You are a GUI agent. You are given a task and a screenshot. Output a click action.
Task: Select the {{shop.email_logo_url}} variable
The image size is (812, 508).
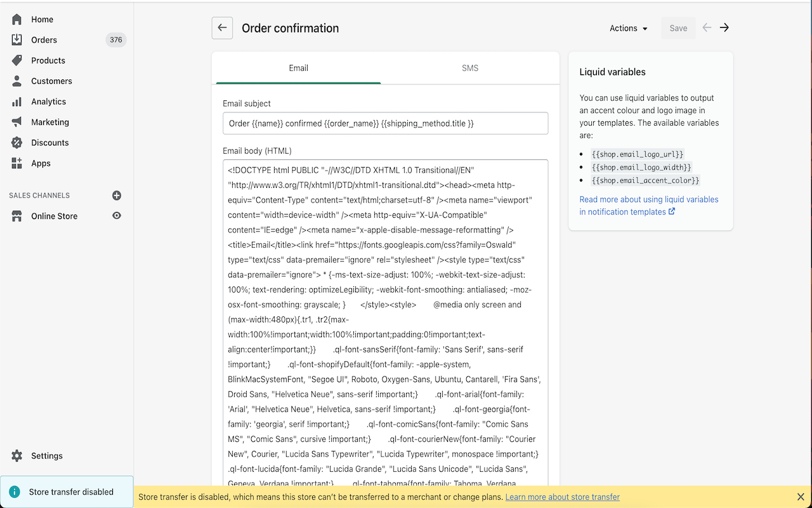click(638, 154)
